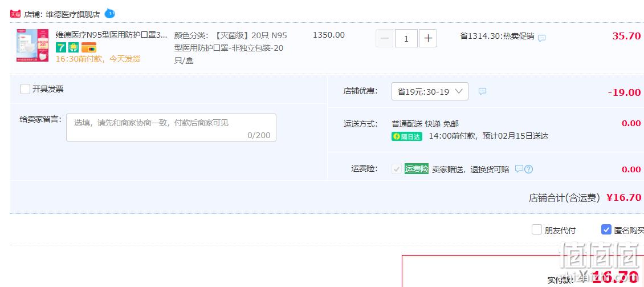Open the chat bubble icon after 退换货可赔
The height and width of the screenshot is (287, 644).
click(519, 169)
